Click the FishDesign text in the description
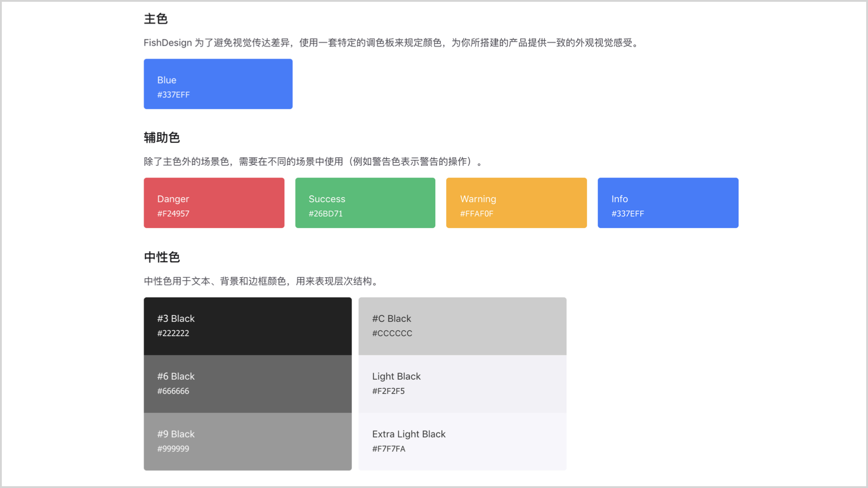The width and height of the screenshot is (868, 488). 166,42
